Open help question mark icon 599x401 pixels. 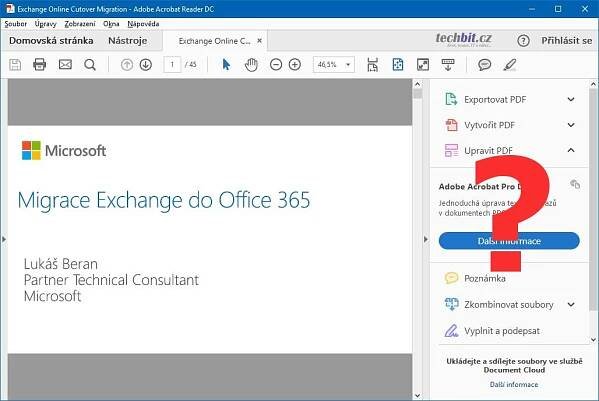pos(523,40)
